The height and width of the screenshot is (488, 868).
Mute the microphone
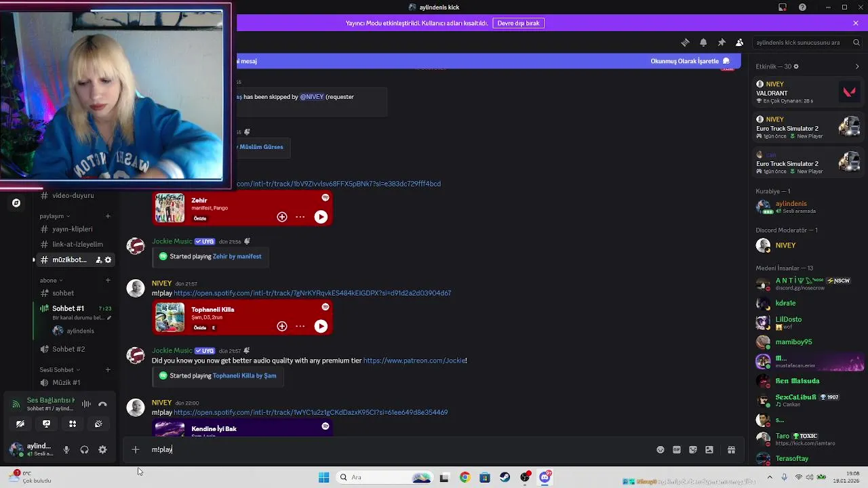66,449
